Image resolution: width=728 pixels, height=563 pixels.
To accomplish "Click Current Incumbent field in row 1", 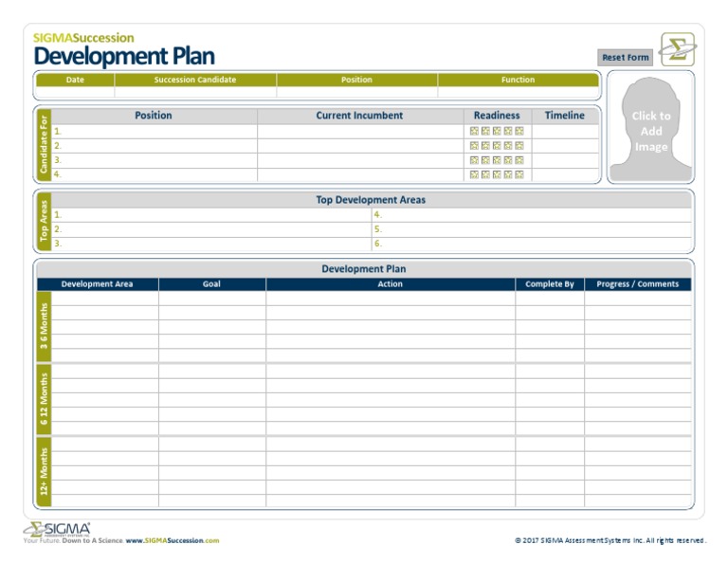I will pos(361,132).
